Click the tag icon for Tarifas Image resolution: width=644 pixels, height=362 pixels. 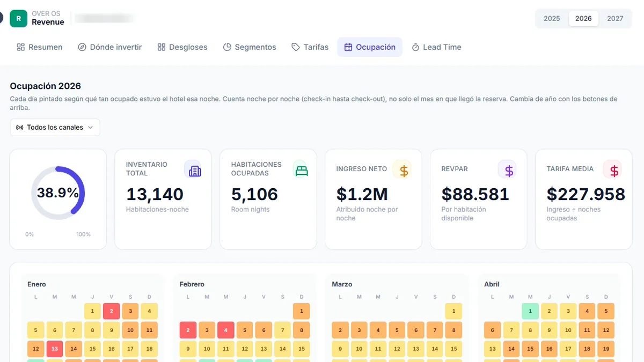[x=296, y=47]
